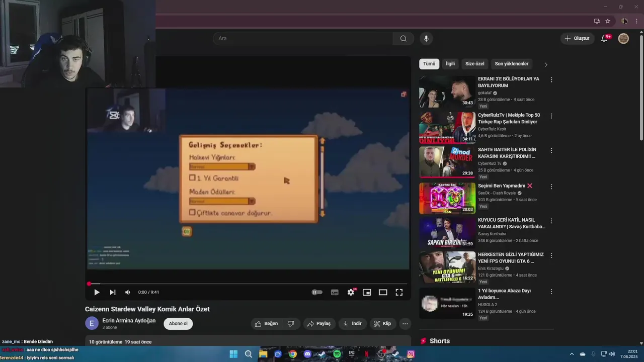Screen dimensions: 644x362
Task: Open Seçimi Ben Yapmadım video thumbnail
Action: (447, 198)
